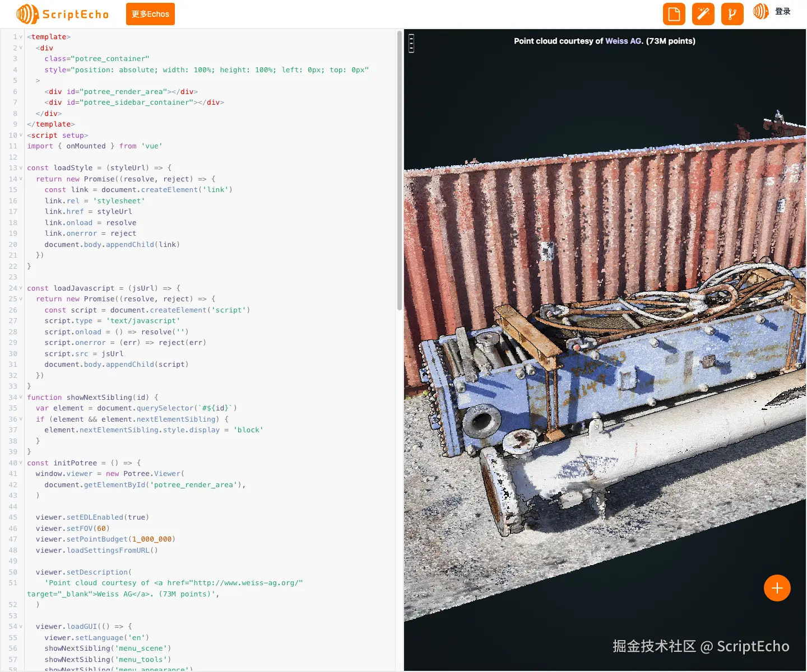Click the getElementById('potree_render_area') line
The image size is (807, 672).
[145, 485]
